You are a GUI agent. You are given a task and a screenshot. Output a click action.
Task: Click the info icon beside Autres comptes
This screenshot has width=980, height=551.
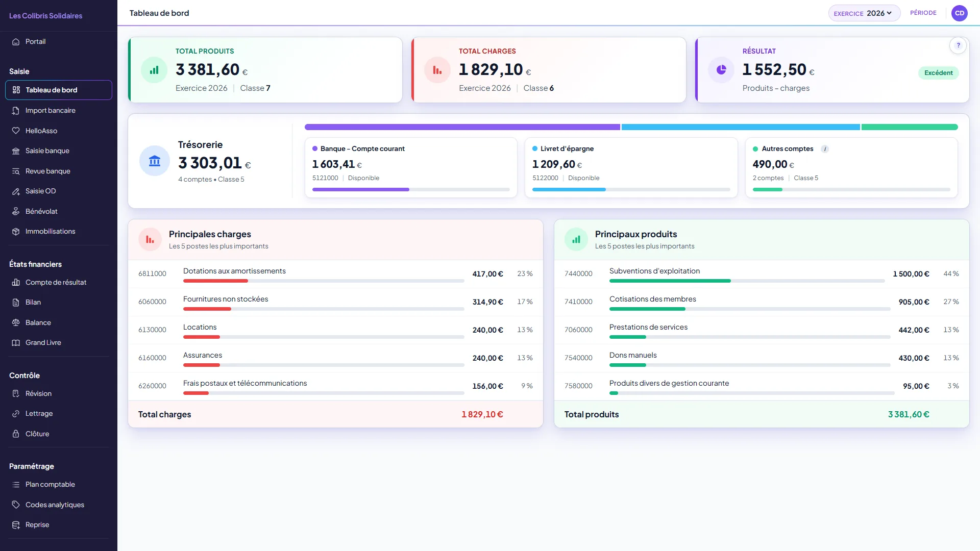825,149
